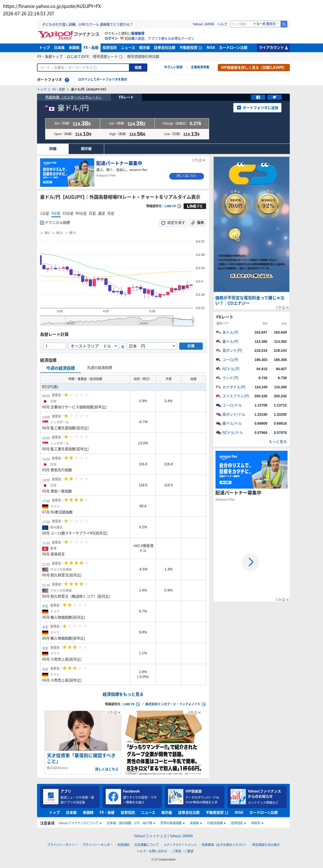Open the 掲示板 tab

pos(86,149)
